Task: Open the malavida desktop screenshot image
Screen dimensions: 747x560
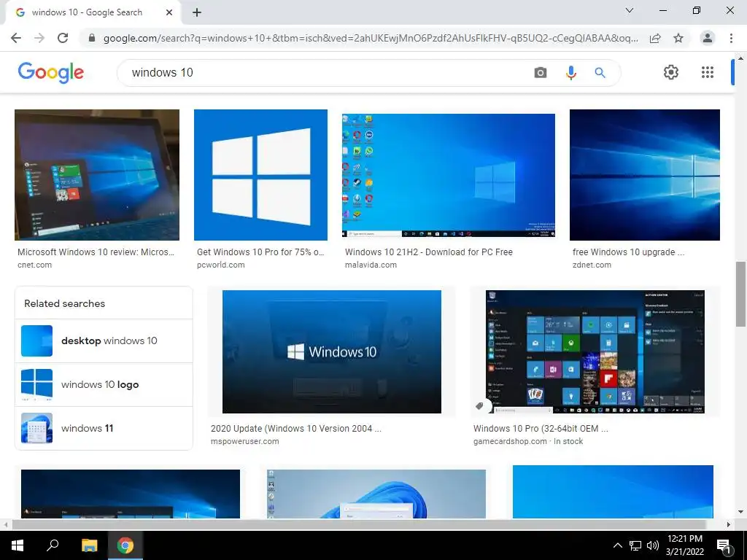Action: [x=449, y=175]
